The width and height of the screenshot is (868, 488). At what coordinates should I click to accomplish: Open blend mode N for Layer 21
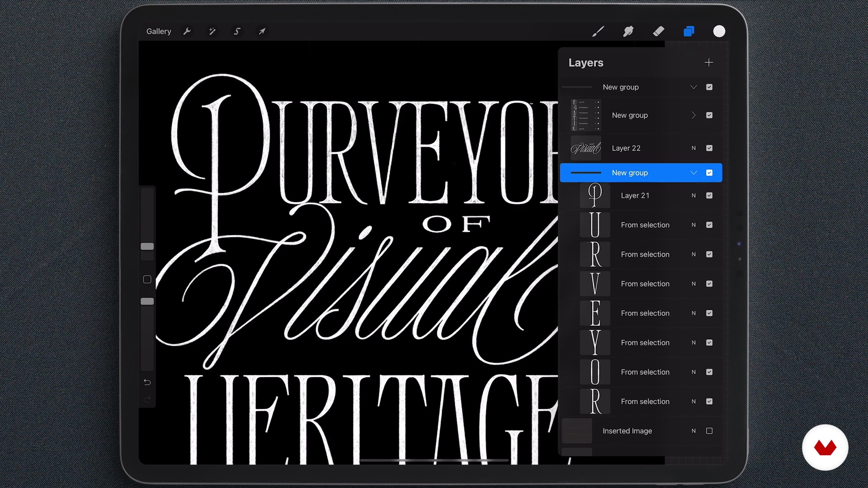click(x=693, y=196)
